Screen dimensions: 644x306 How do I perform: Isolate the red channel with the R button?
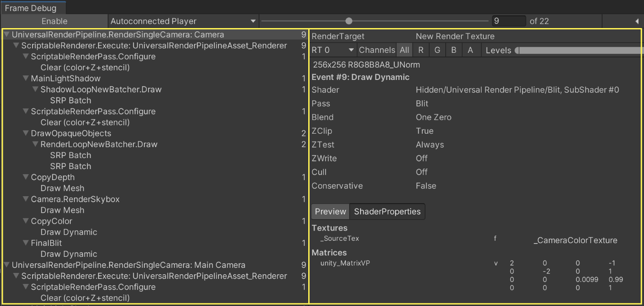point(421,50)
